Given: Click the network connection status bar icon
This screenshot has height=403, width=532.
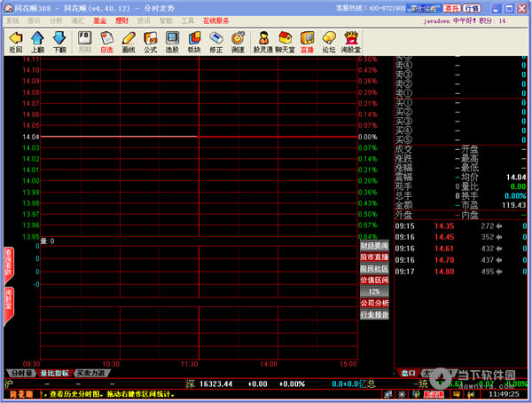Looking at the screenshot, I should point(389,394).
